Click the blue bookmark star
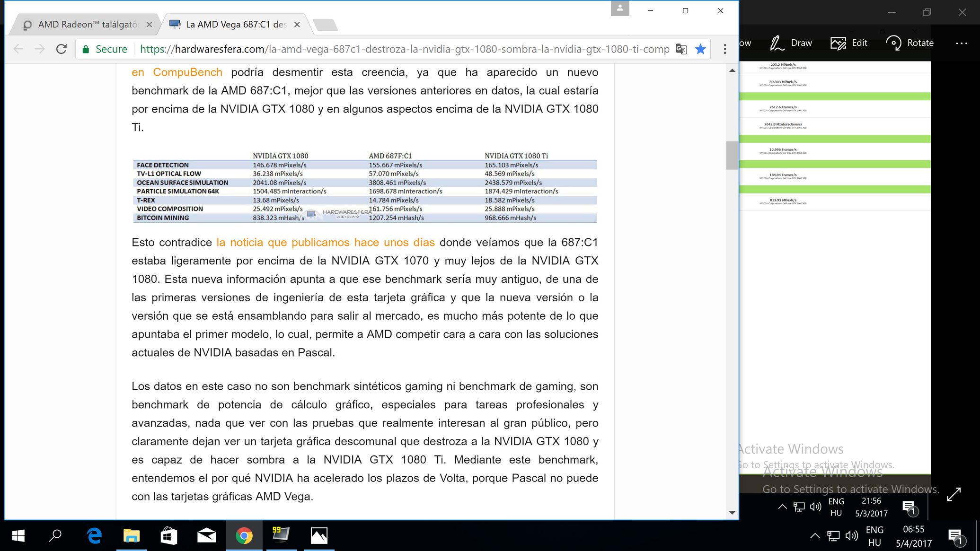Image resolution: width=980 pixels, height=551 pixels. [700, 49]
